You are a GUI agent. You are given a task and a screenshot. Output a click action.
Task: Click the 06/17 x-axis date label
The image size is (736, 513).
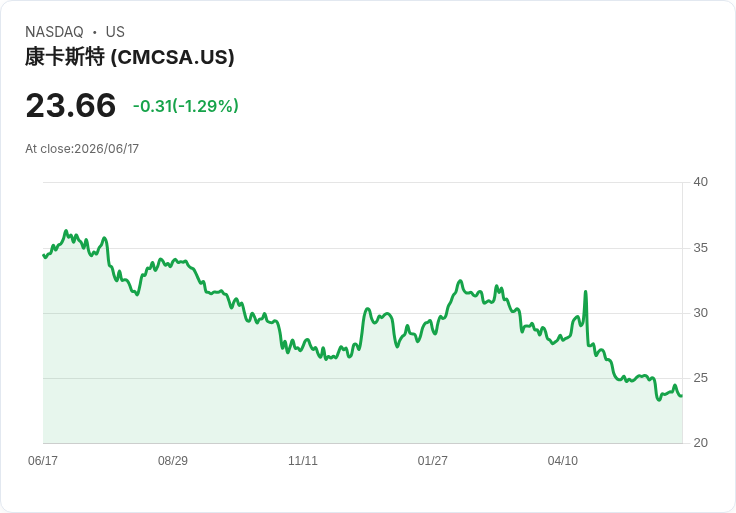pos(43,460)
